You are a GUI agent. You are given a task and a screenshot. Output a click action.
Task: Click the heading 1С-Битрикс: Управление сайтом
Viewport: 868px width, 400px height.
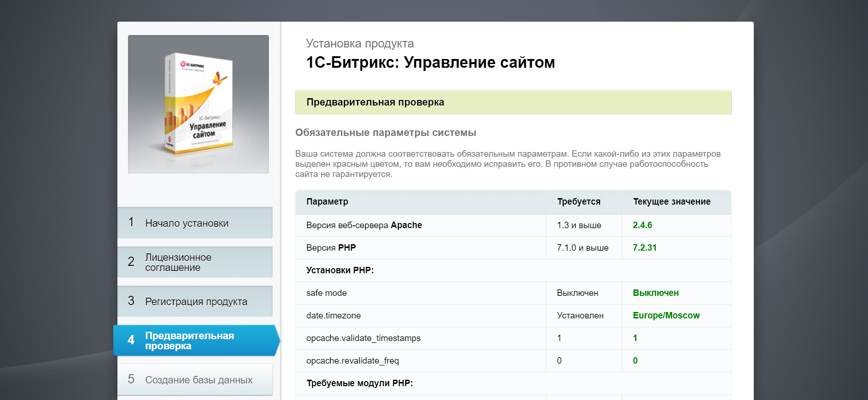coord(431,62)
